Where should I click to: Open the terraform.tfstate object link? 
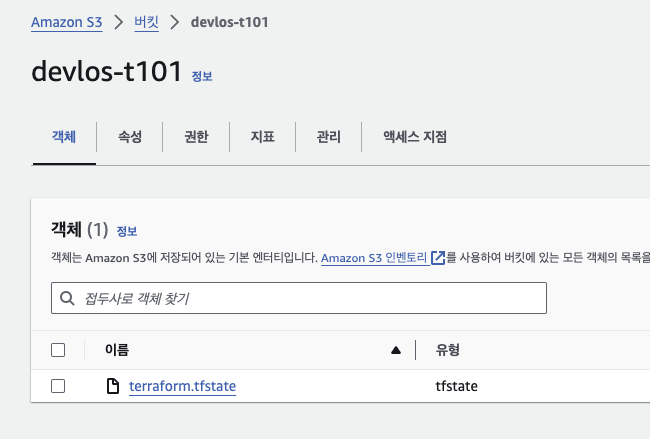pos(182,386)
